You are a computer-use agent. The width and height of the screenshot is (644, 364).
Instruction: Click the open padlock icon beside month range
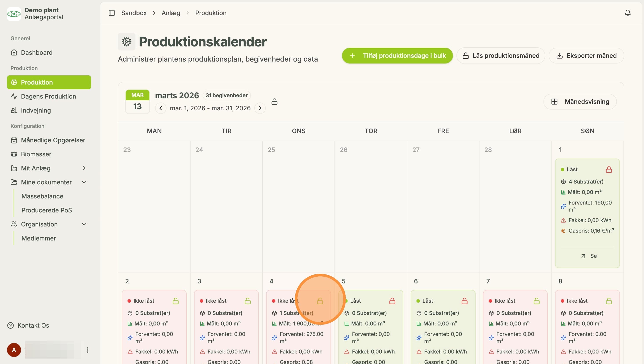(x=274, y=101)
